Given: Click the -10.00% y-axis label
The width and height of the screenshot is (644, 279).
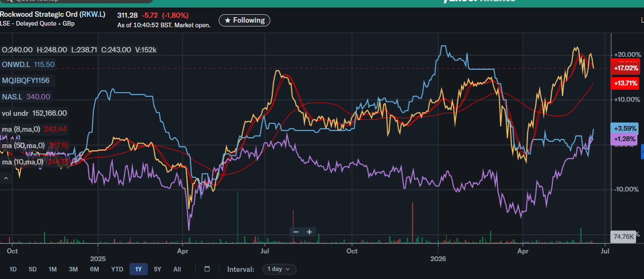Looking at the screenshot, I should (x=627, y=189).
